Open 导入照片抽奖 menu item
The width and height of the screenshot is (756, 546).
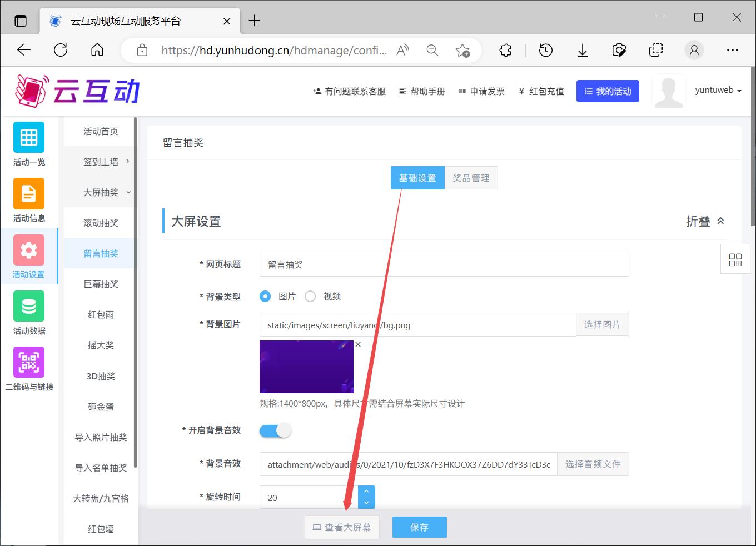pos(101,437)
